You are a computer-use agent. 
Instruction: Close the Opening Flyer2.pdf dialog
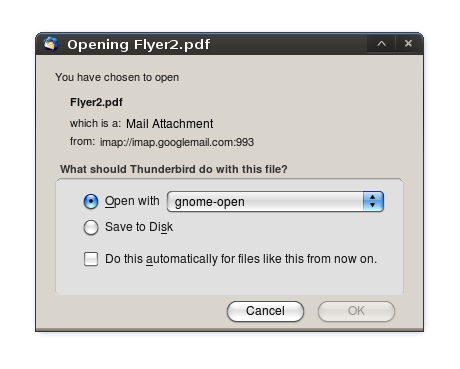(408, 44)
